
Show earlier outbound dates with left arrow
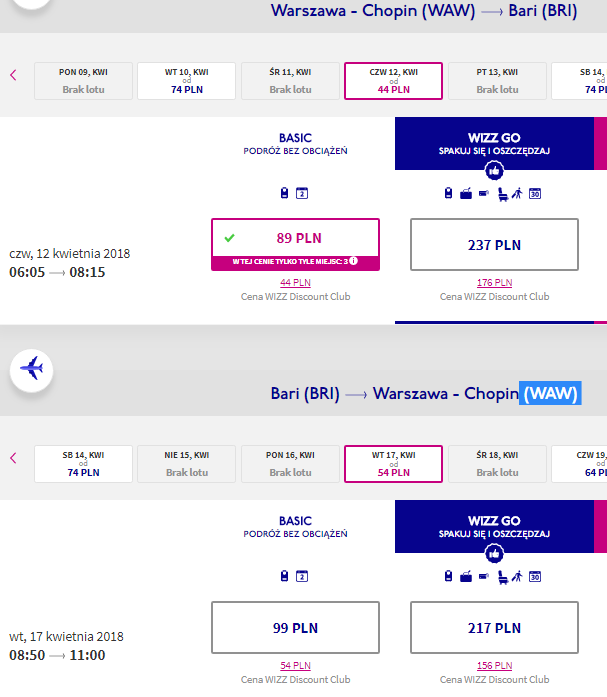click(x=13, y=75)
